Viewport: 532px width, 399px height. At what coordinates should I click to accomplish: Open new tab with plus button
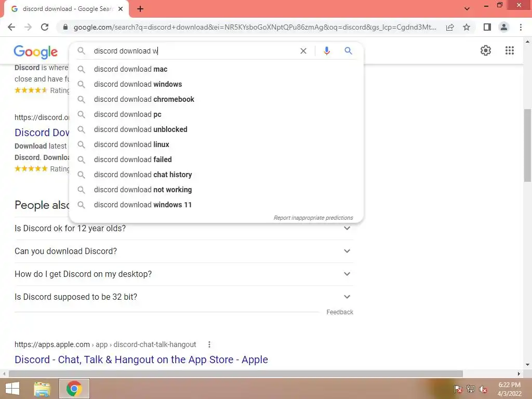click(140, 9)
